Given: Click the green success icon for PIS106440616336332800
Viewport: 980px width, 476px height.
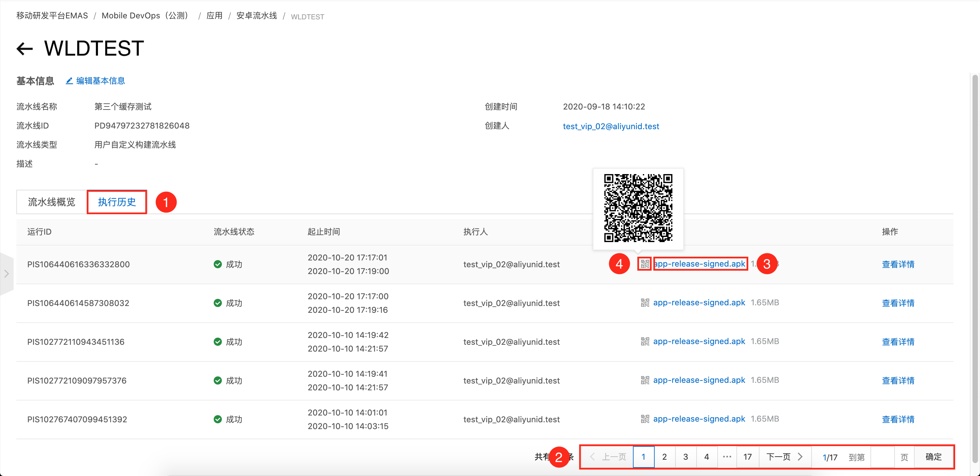Looking at the screenshot, I should [x=218, y=264].
